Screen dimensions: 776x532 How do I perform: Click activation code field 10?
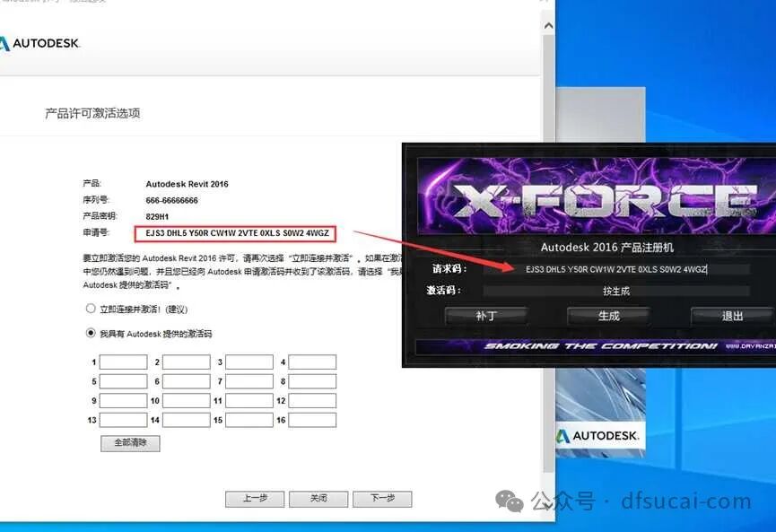(186, 401)
